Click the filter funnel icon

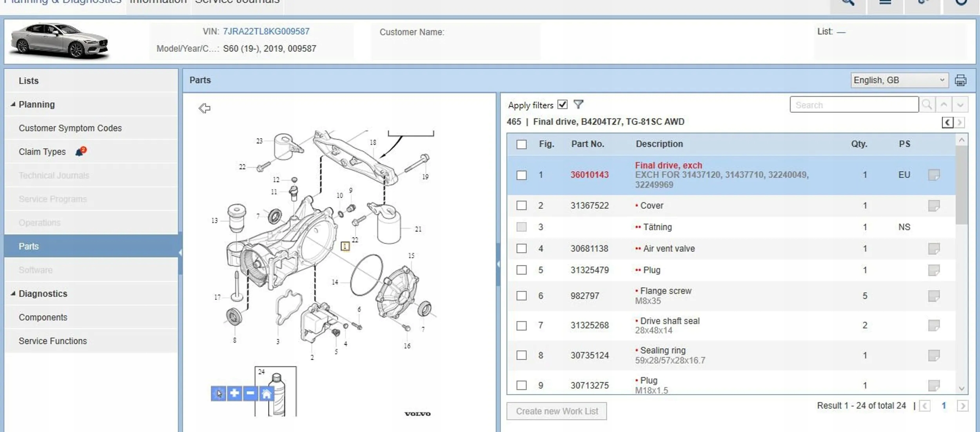point(578,105)
